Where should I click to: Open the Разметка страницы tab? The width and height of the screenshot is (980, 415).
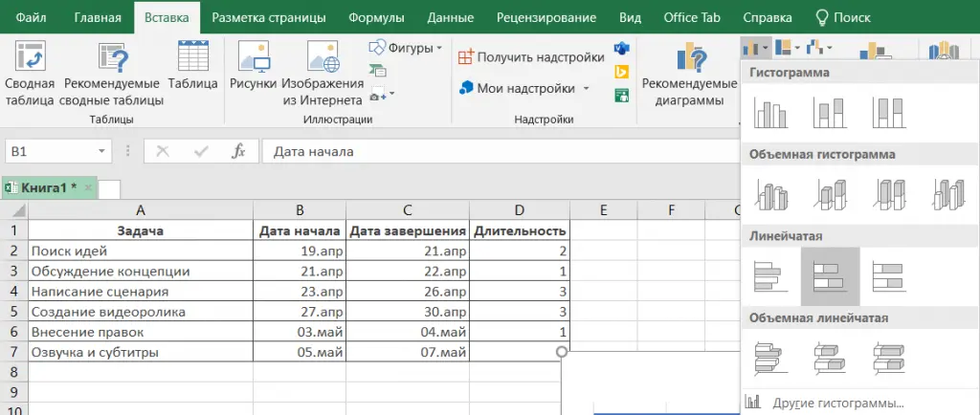point(268,17)
